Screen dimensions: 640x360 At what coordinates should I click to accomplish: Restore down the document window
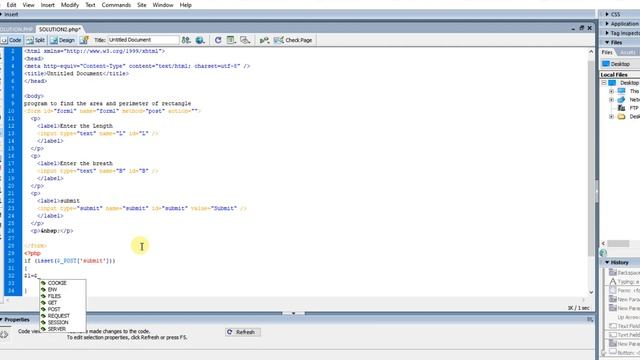582,28
